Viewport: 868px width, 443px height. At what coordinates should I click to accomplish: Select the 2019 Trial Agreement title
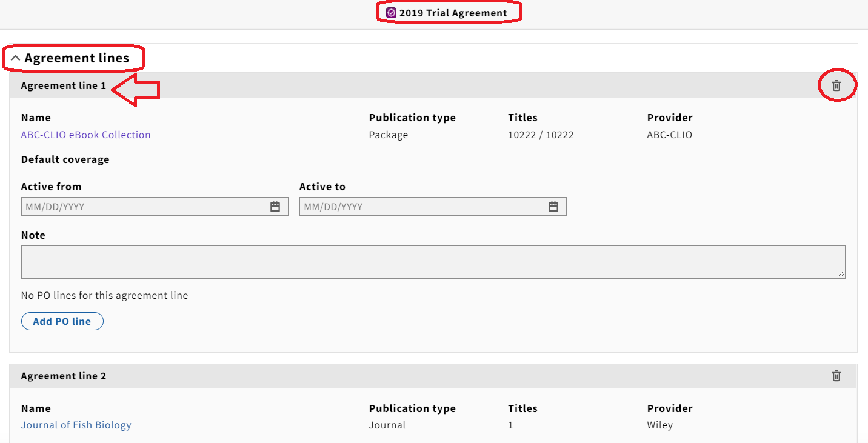(x=453, y=13)
